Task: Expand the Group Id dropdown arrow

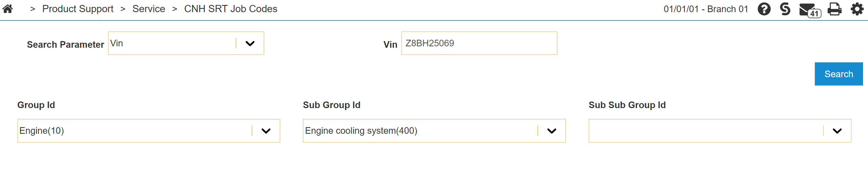Action: [x=266, y=131]
